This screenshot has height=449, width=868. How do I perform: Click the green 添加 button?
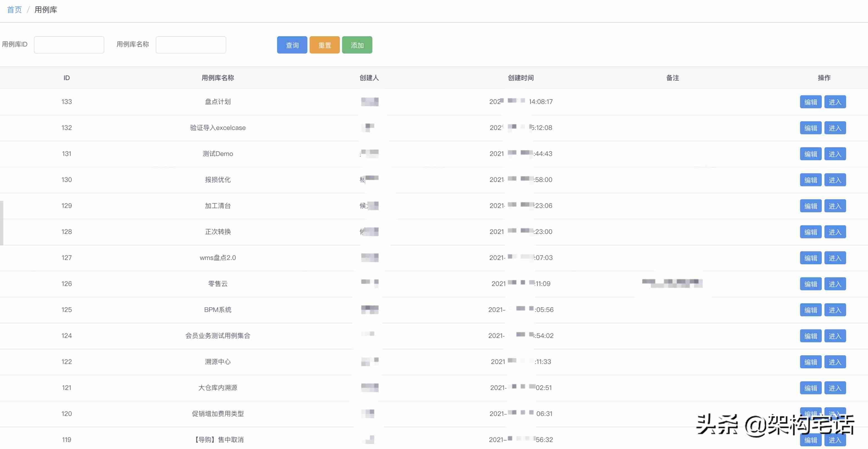tap(357, 45)
